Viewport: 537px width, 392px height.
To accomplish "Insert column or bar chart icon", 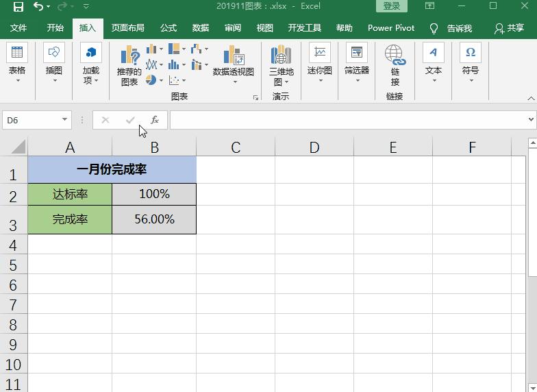I will pos(151,49).
